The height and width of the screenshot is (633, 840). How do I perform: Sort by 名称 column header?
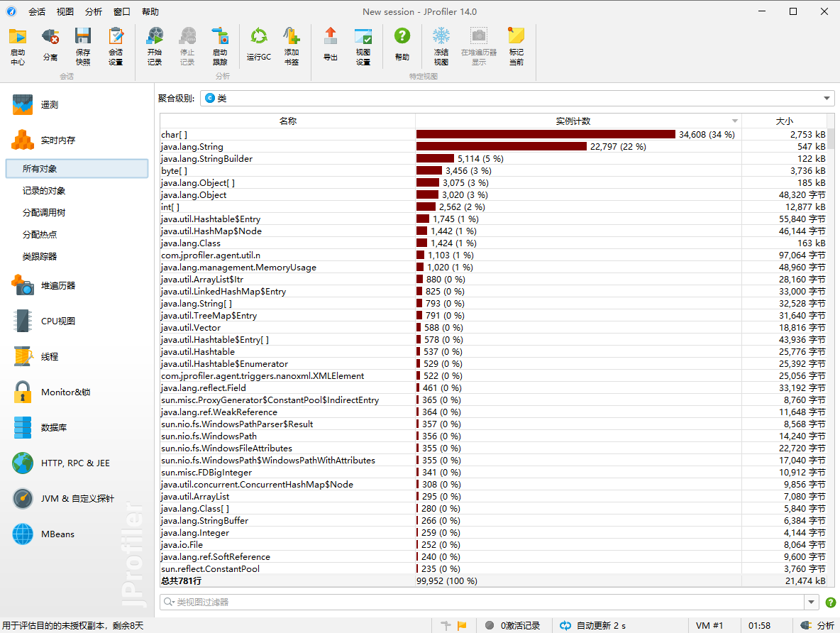tap(287, 121)
